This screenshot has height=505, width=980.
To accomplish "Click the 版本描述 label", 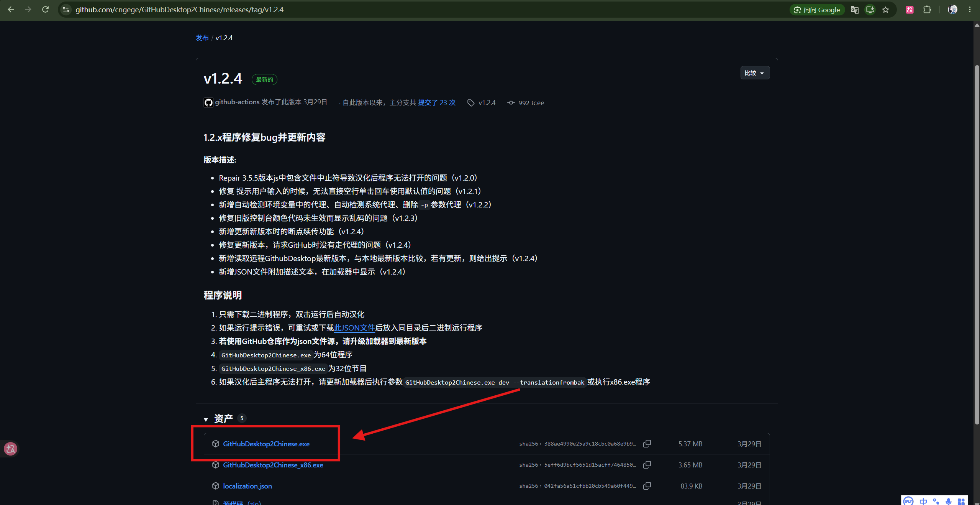I will point(220,160).
